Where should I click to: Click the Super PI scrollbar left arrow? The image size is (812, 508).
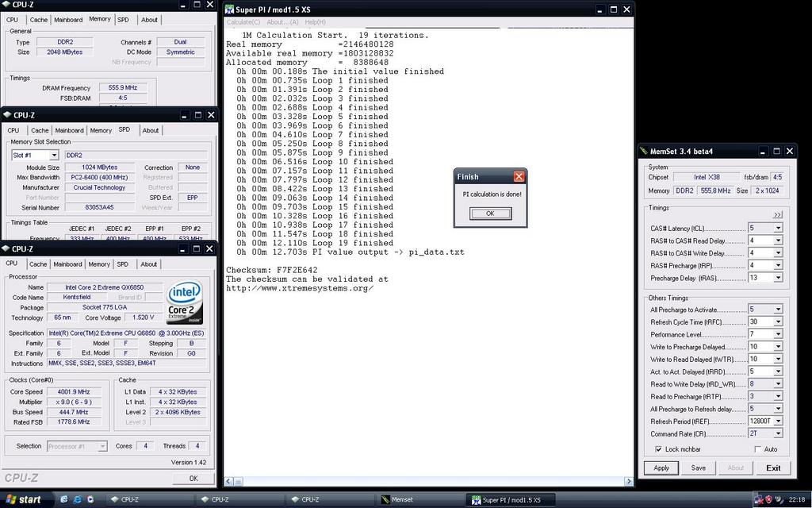pyautogui.click(x=229, y=482)
